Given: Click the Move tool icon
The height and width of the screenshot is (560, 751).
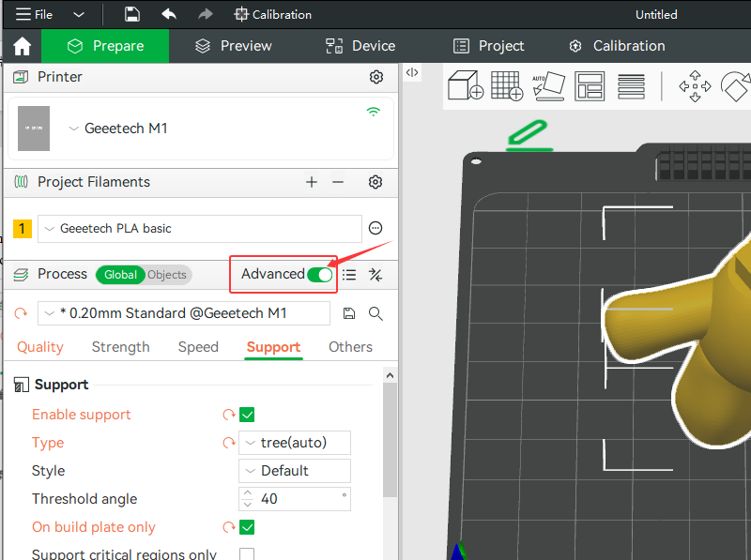Looking at the screenshot, I should [x=695, y=85].
